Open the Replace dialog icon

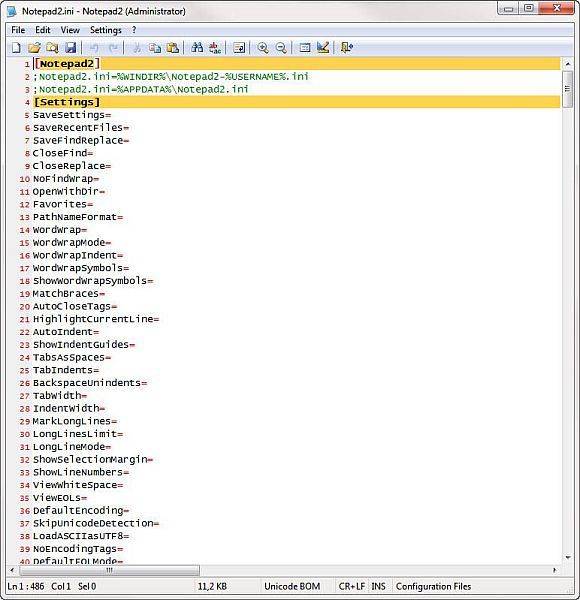[215, 48]
